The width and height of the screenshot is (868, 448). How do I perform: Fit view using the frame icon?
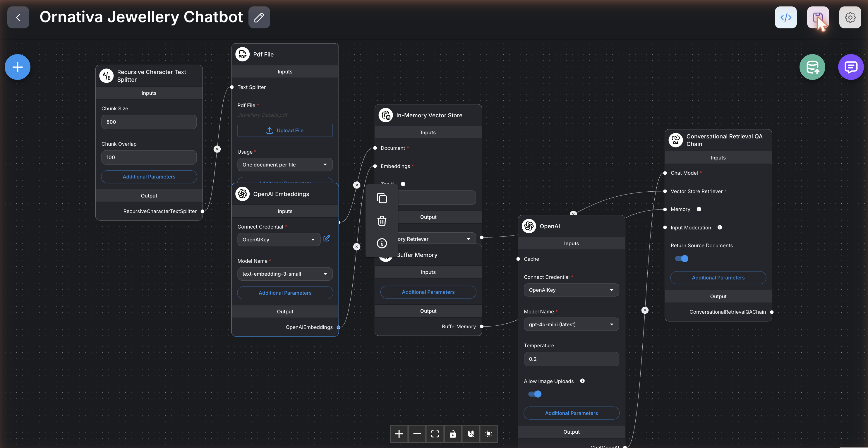point(435,434)
